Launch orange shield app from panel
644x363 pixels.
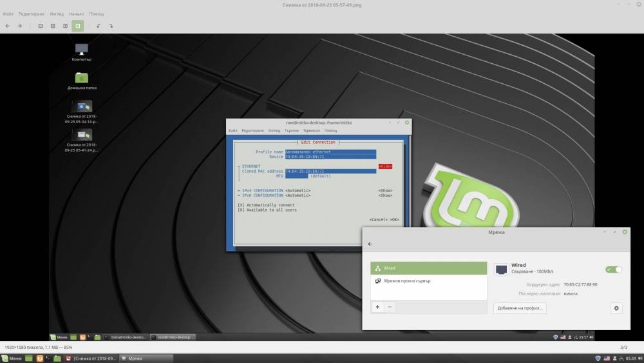[x=39, y=358]
